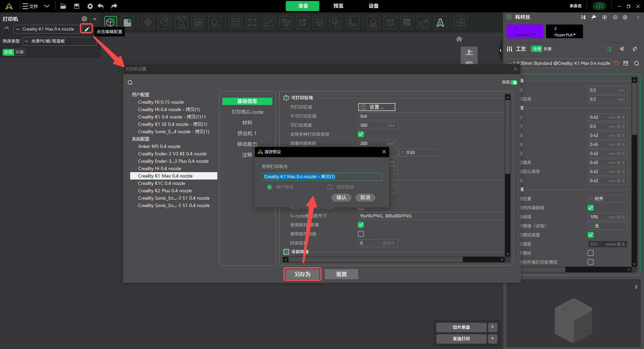Click the cloud upload icon in title bar

click(599, 6)
